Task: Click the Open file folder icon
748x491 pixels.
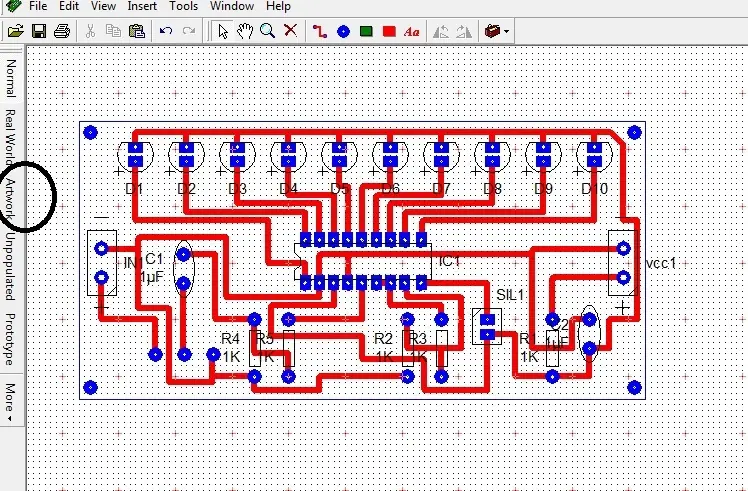Action: [16, 31]
